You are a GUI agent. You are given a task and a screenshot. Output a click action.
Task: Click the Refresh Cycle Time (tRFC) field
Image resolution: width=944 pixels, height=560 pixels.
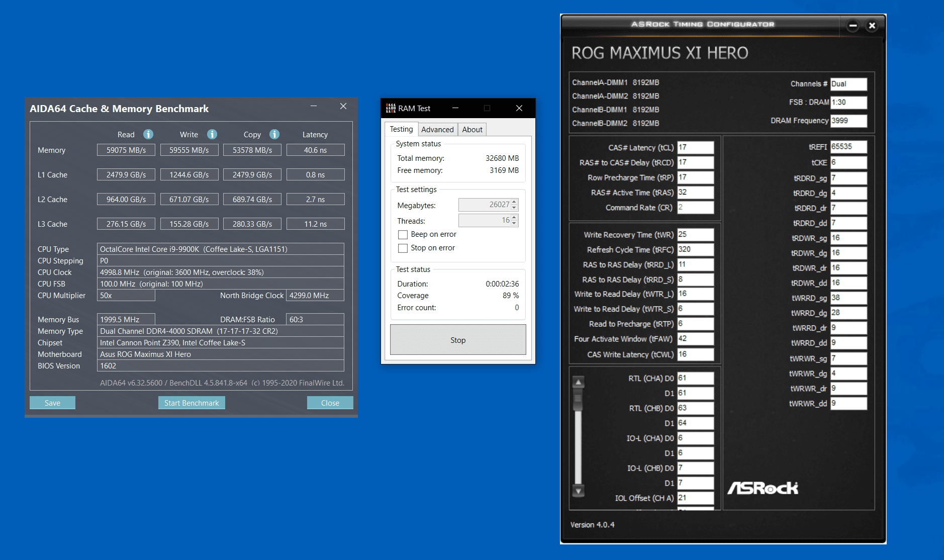[x=695, y=249]
